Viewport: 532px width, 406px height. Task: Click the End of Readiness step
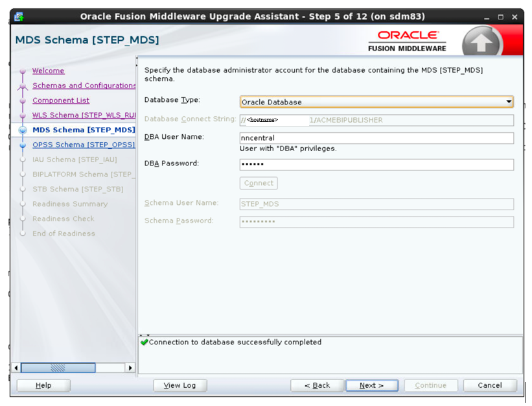pos(64,233)
